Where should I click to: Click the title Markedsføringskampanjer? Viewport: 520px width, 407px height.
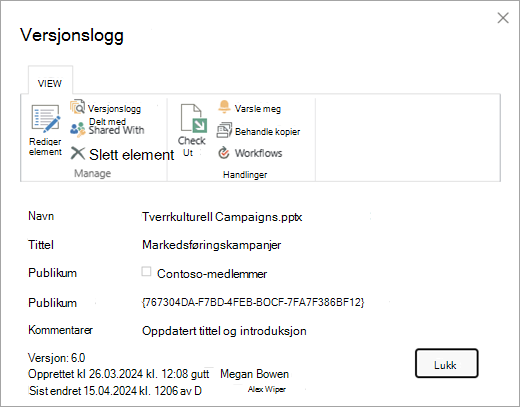pyautogui.click(x=211, y=245)
